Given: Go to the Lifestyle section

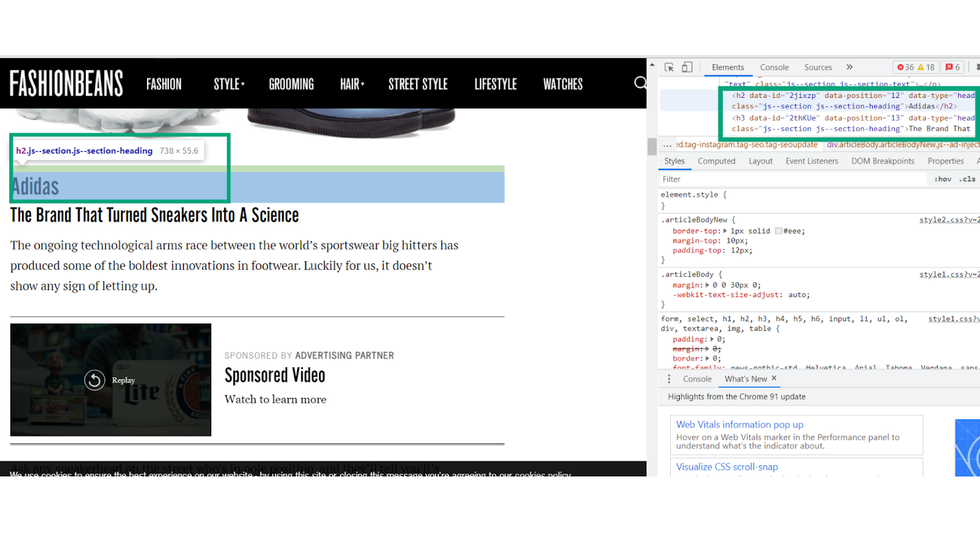Looking at the screenshot, I should (x=496, y=84).
